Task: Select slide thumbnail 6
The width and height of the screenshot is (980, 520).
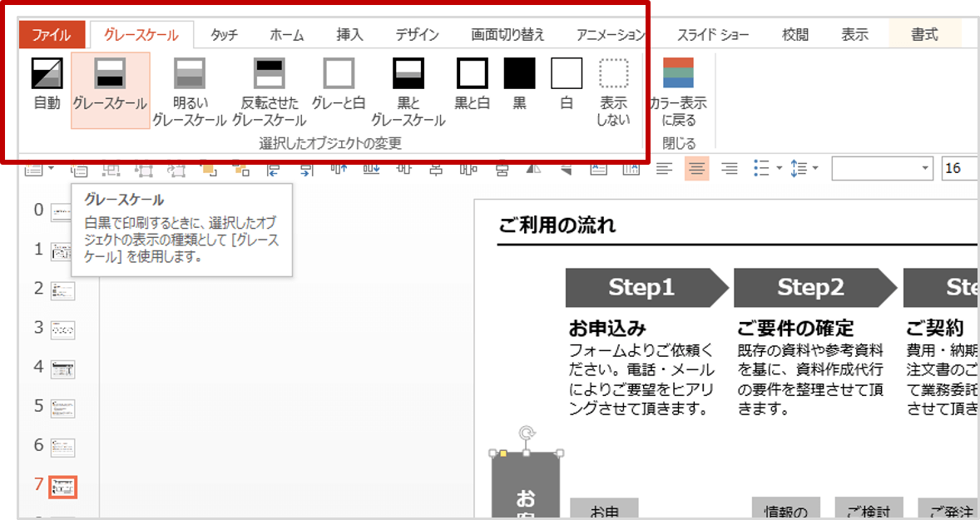Action: coord(62,447)
